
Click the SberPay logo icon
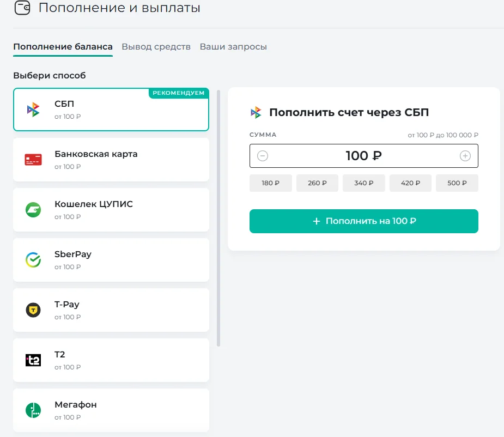(x=33, y=259)
